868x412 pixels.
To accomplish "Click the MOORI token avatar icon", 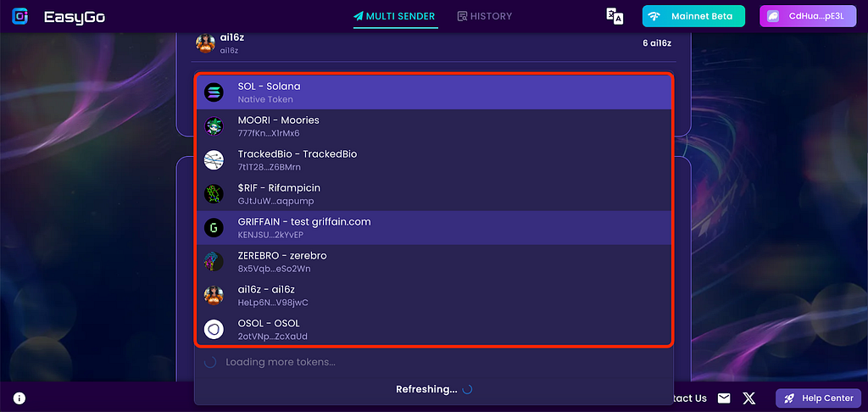I will (214, 126).
